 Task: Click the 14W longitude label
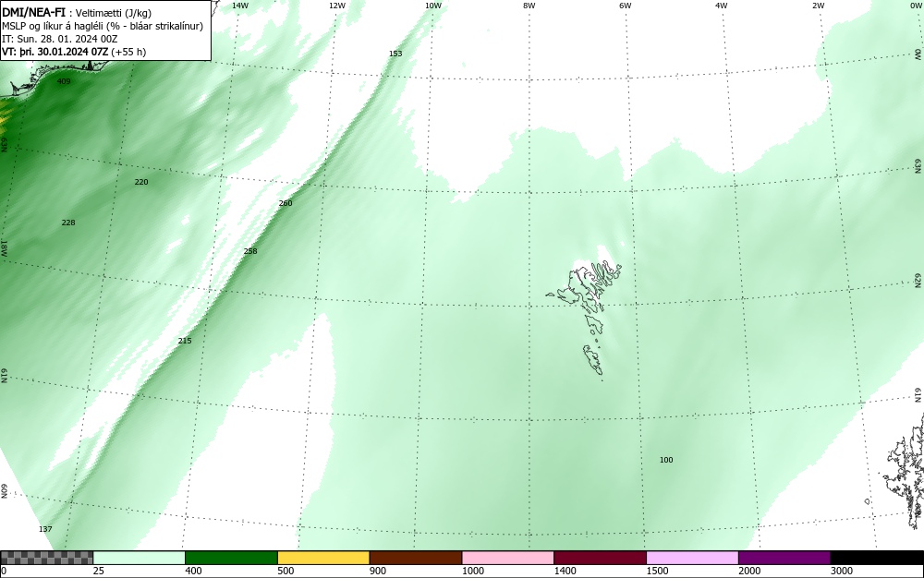pos(240,6)
